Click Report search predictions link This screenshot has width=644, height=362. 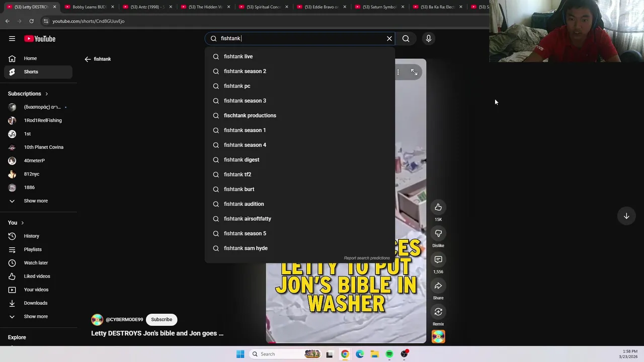point(367,258)
